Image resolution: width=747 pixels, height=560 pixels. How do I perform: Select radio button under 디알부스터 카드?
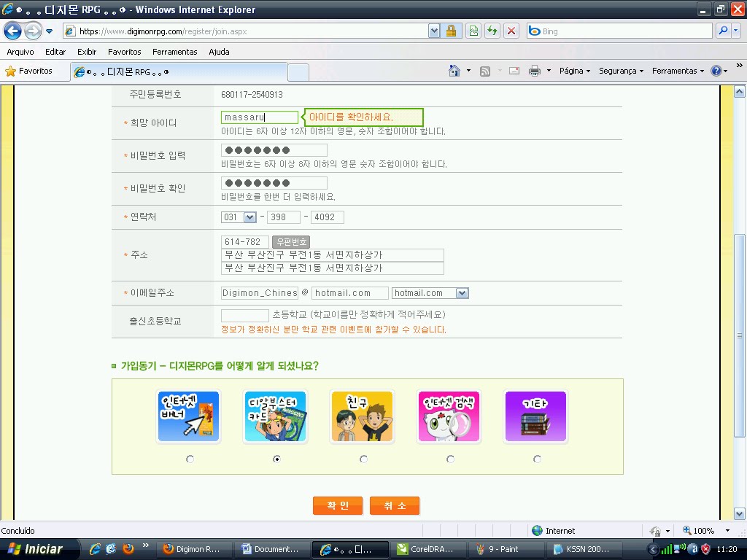276,459
